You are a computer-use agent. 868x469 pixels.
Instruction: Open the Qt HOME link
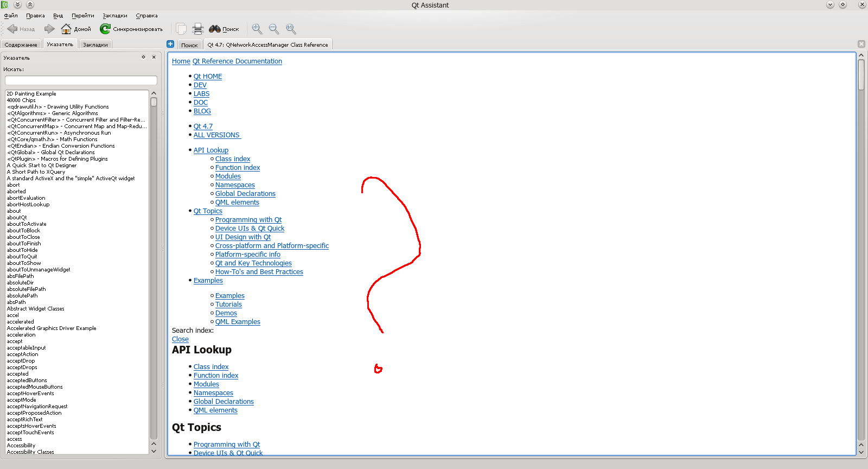(x=208, y=77)
